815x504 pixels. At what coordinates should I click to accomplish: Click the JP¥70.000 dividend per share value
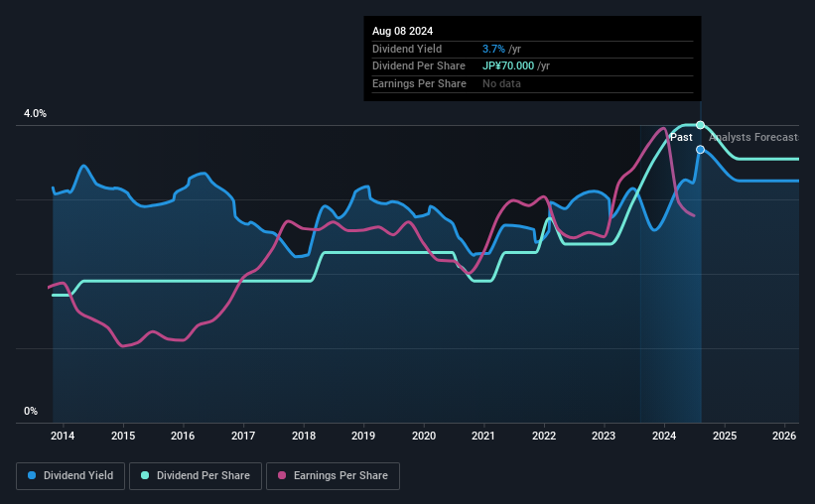pos(508,66)
